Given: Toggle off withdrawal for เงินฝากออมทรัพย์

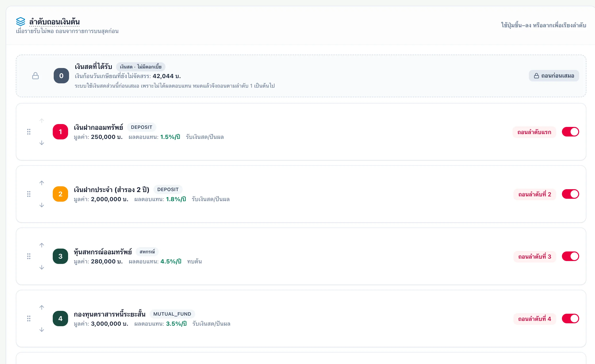Looking at the screenshot, I should coord(570,132).
